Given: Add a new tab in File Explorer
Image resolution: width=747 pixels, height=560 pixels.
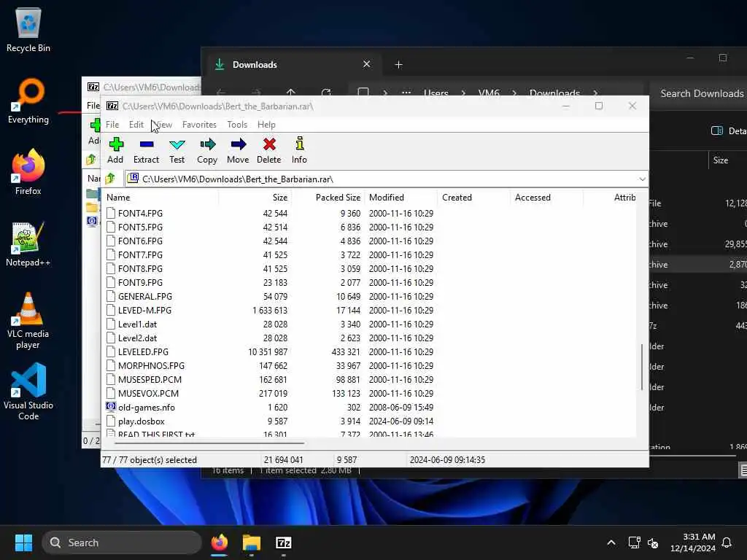Looking at the screenshot, I should [399, 64].
